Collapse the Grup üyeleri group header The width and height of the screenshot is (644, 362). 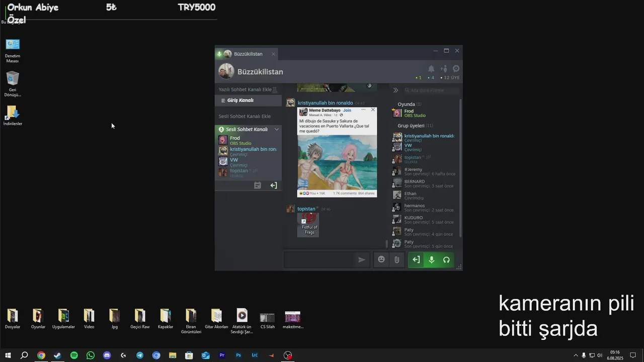(415, 126)
